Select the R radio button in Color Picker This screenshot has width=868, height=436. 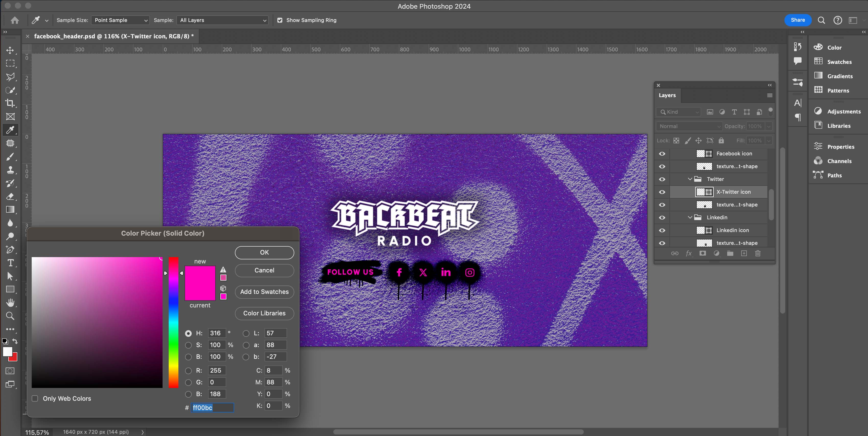[x=188, y=371]
